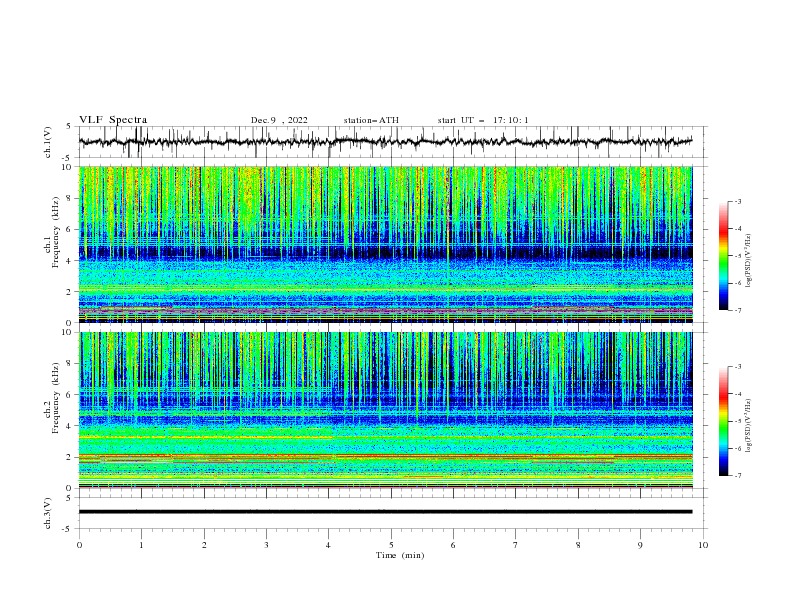Click the date 'Dec. 9 , 2022'
792x612 pixels.
click(279, 120)
